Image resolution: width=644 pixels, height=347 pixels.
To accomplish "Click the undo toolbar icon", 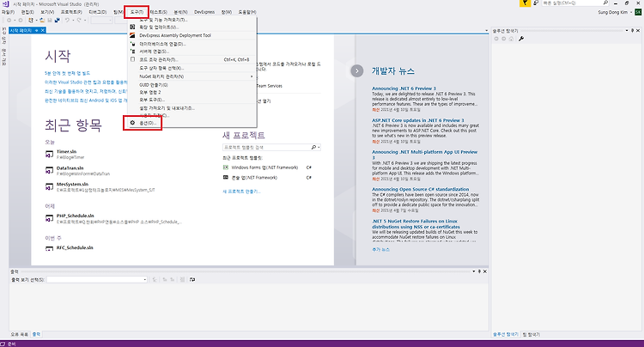I will (x=67, y=20).
